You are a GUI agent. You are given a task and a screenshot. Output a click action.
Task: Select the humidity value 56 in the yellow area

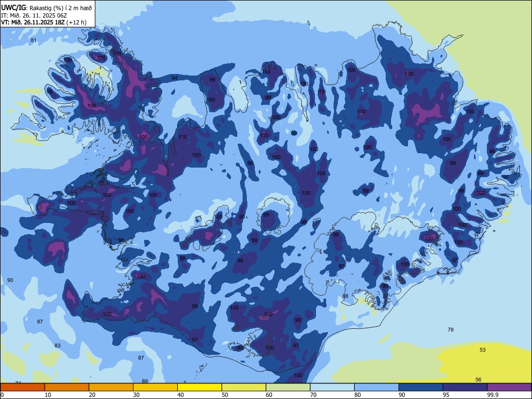pyautogui.click(x=478, y=380)
